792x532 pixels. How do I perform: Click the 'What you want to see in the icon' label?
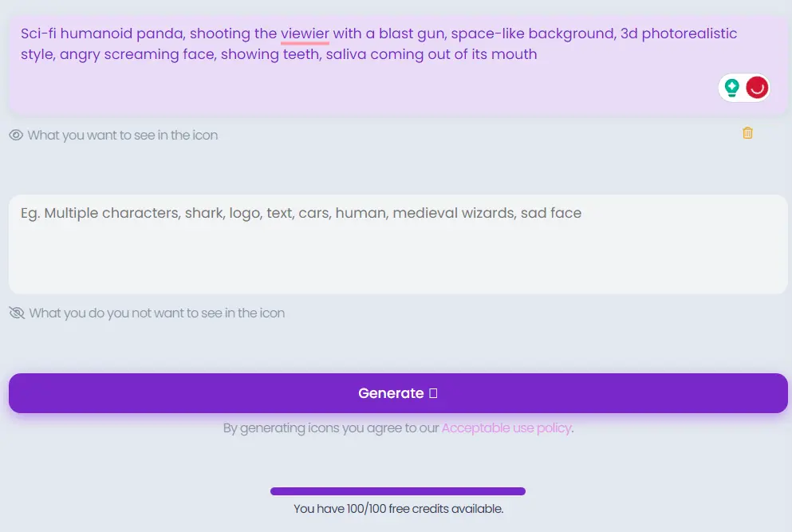coord(123,136)
